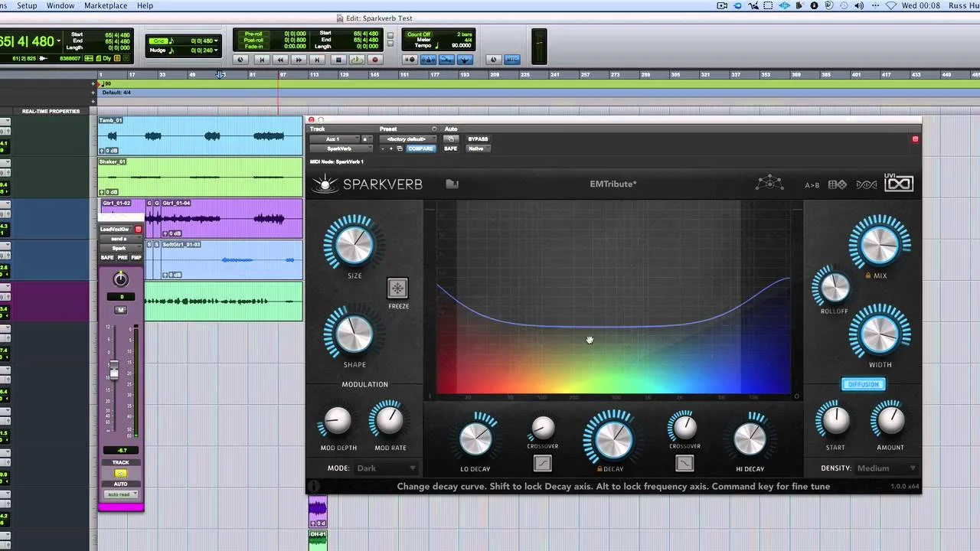Mute the send with the M button

point(120,310)
